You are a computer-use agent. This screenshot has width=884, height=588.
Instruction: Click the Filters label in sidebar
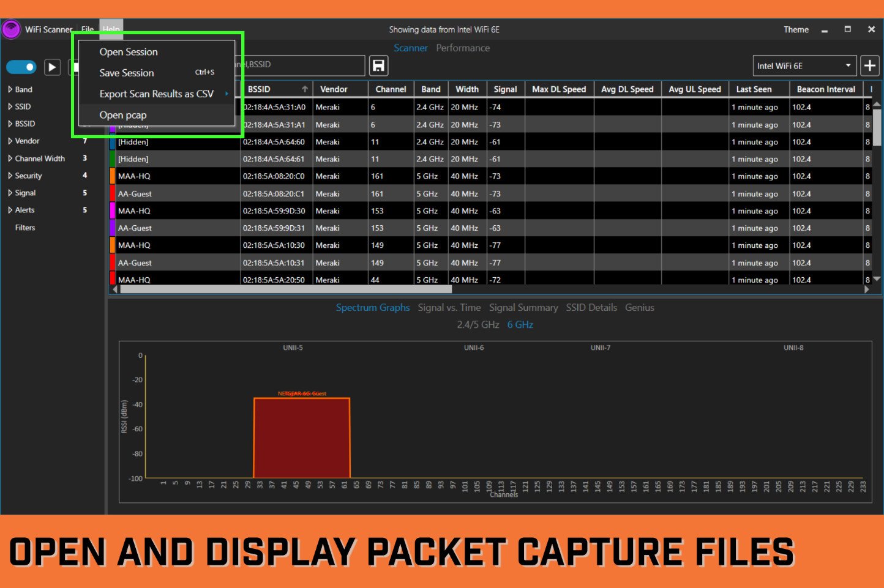pos(25,228)
